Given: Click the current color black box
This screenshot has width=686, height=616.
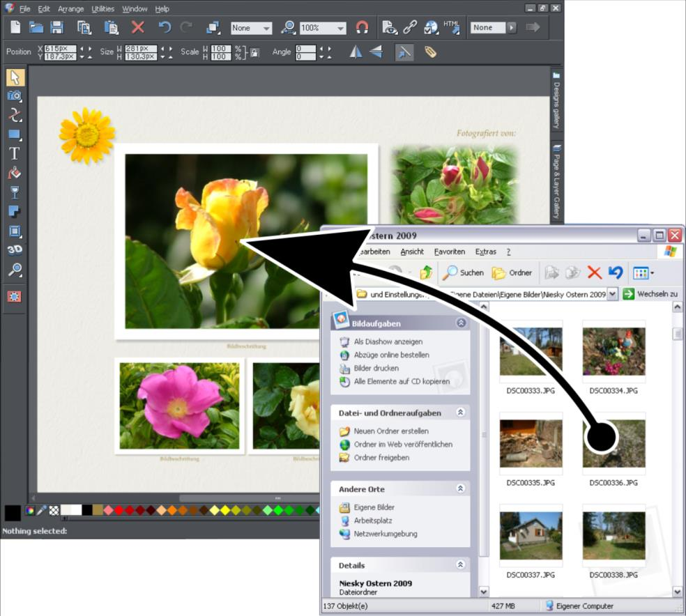Looking at the screenshot, I should tap(13, 513).
